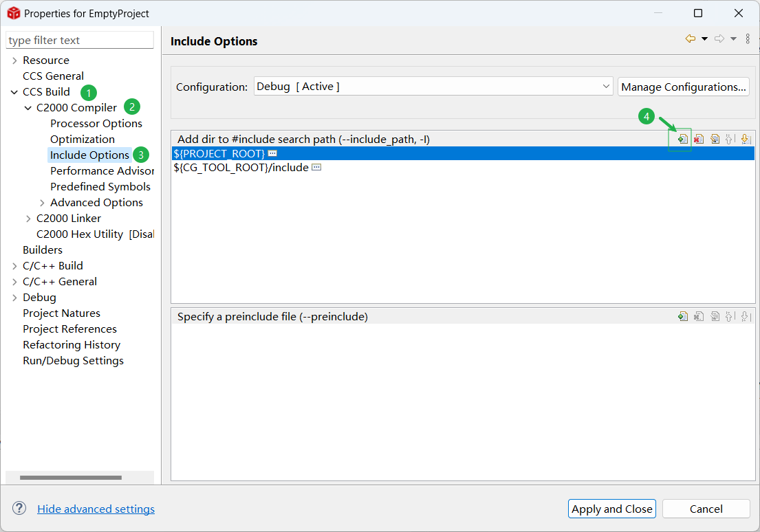Image resolution: width=760 pixels, height=532 pixels.
Task: Click Move Down icon for include search path
Action: 744,139
